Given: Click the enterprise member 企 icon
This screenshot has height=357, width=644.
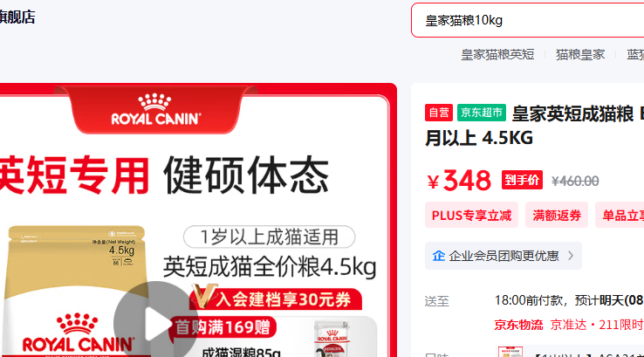Looking at the screenshot, I should (439, 256).
